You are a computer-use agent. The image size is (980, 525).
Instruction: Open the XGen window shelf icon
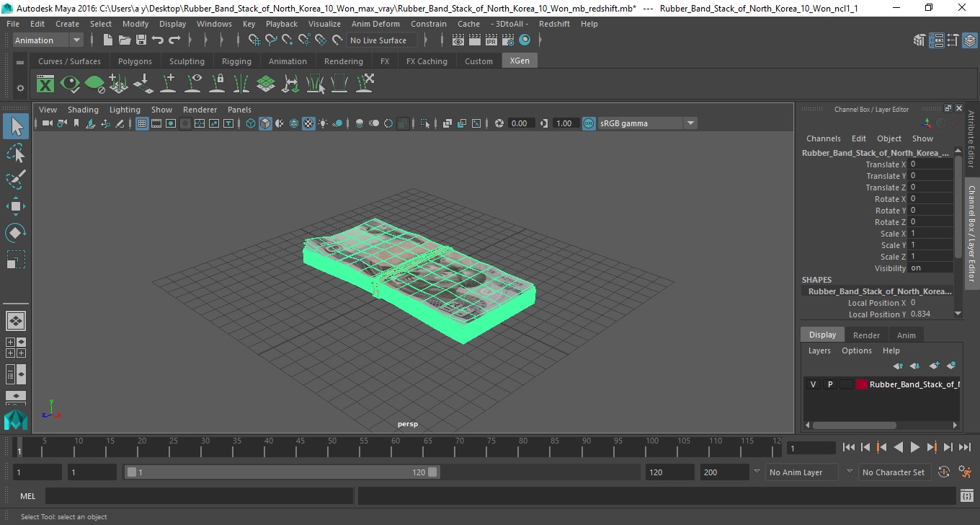pos(45,84)
